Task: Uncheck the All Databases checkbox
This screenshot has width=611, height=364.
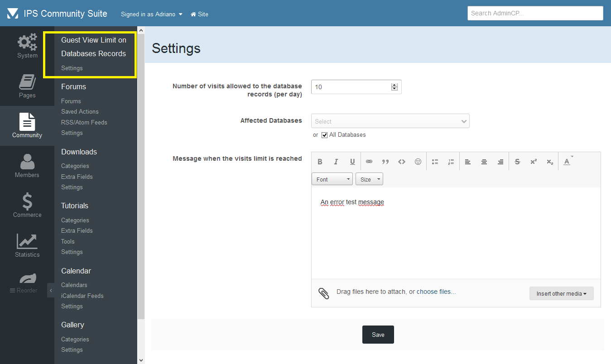Action: click(324, 135)
